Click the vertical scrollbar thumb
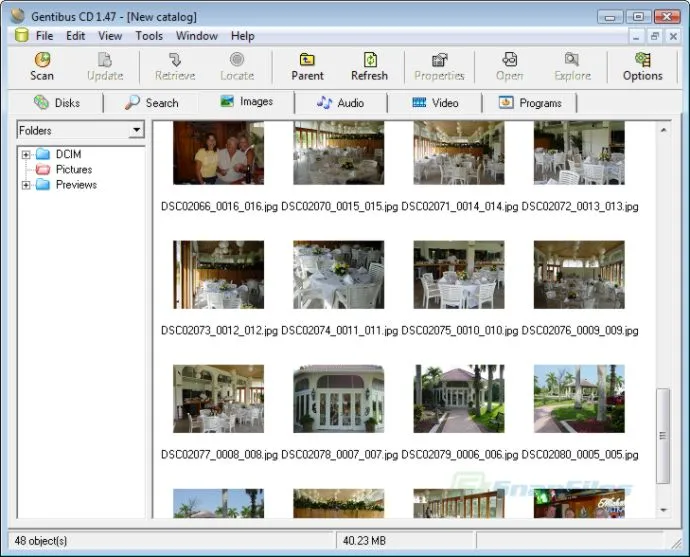The width and height of the screenshot is (690, 557). 663,436
